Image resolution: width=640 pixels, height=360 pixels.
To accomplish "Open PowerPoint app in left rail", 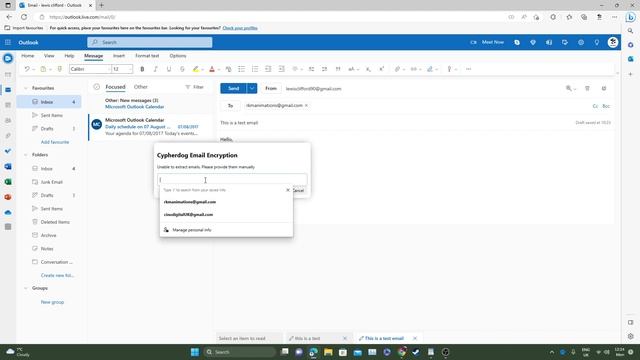I will (8, 197).
